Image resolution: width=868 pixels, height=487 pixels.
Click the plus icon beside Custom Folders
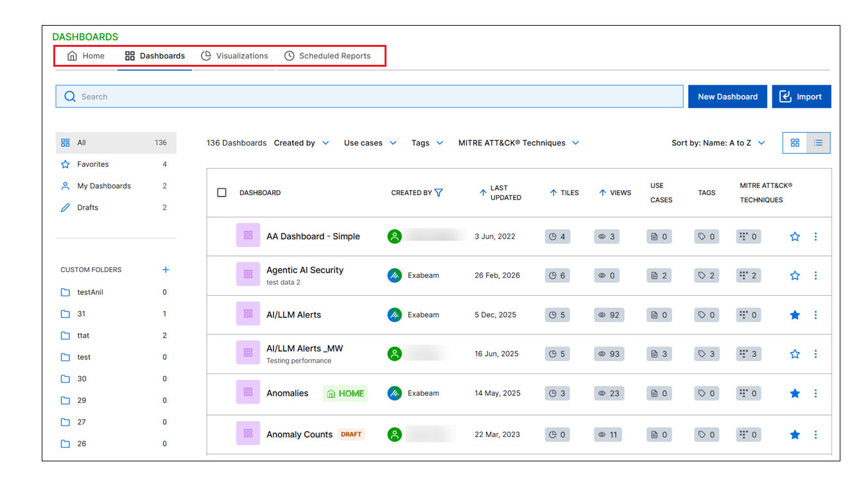click(166, 270)
